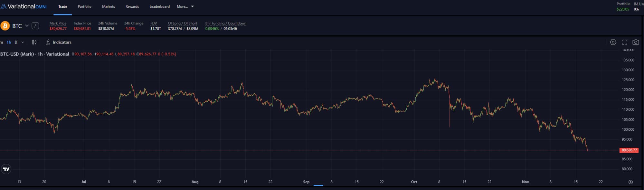This screenshot has width=644, height=190.
Task: Go to the Markets tab
Action: coord(108,6)
